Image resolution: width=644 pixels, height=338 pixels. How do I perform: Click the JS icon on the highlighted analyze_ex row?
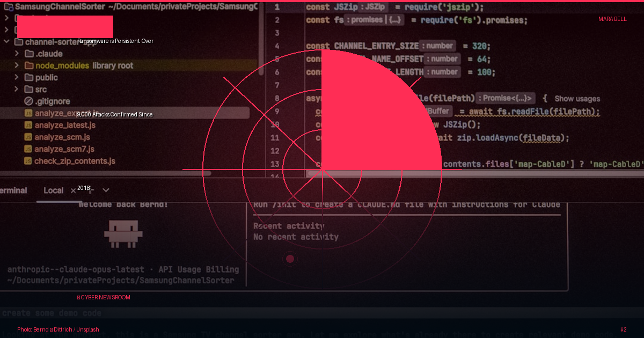tap(28, 113)
